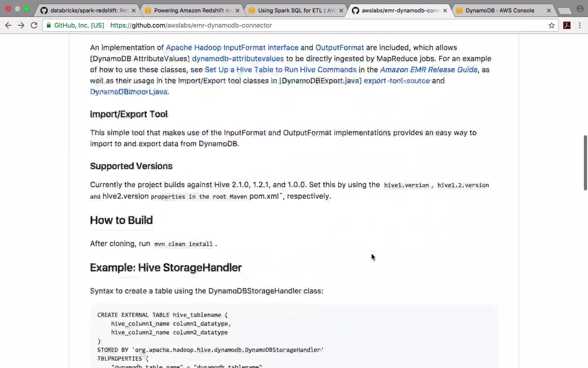Click the 'hive_column2_name column2_datatype' code line
588x368 pixels.
tap(170, 333)
